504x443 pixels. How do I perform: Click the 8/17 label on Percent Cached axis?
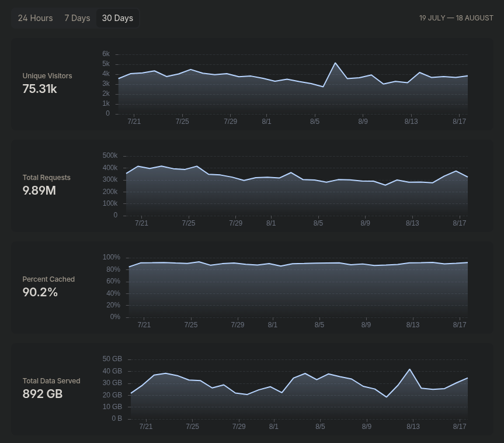(x=459, y=324)
